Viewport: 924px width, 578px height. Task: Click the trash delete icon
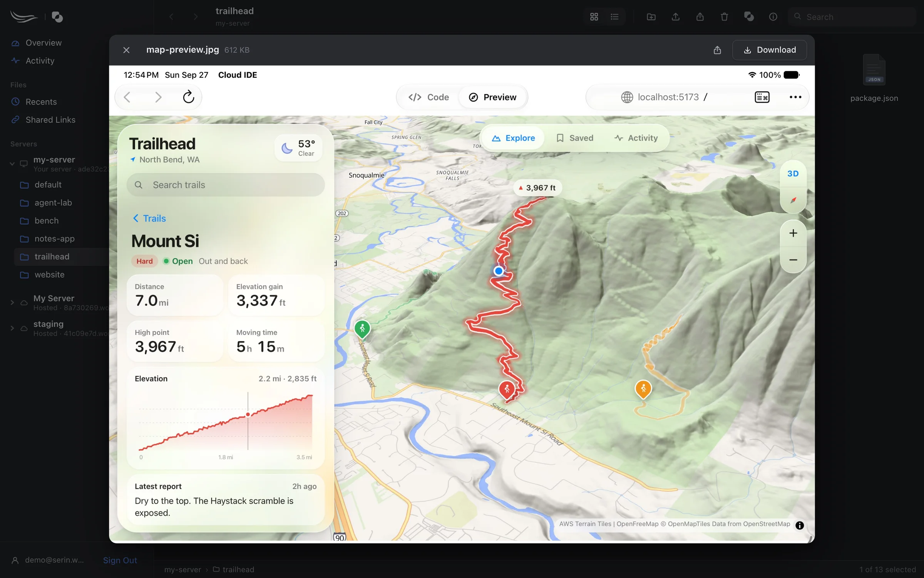click(724, 17)
